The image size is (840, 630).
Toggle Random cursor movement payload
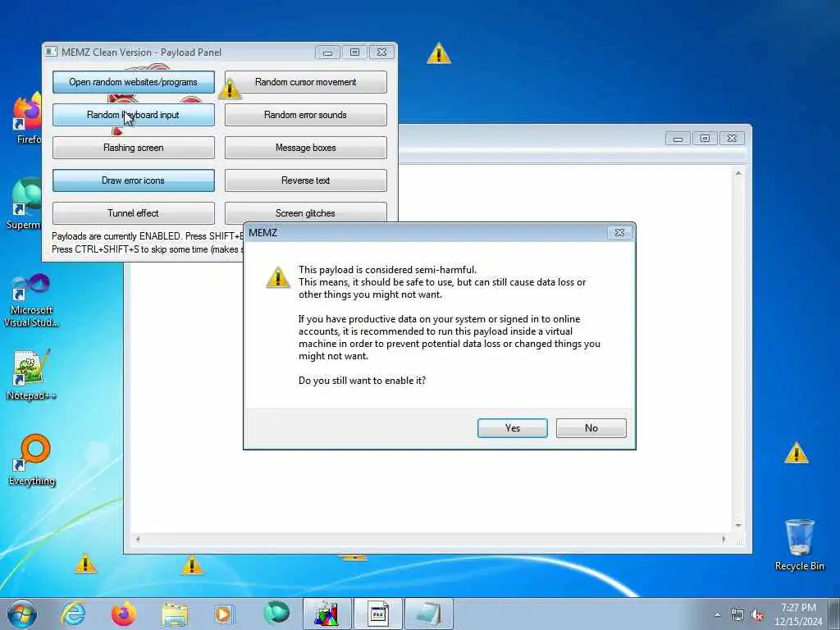tap(305, 82)
